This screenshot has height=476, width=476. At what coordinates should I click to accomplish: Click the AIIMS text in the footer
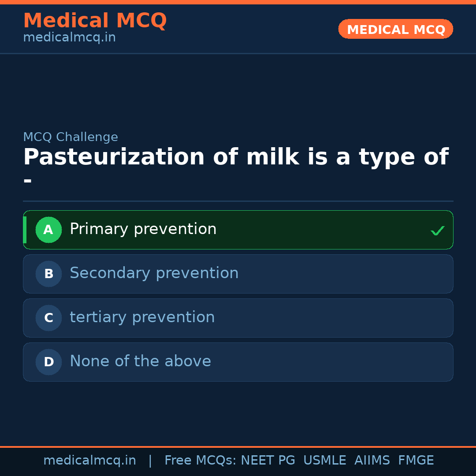point(372,460)
